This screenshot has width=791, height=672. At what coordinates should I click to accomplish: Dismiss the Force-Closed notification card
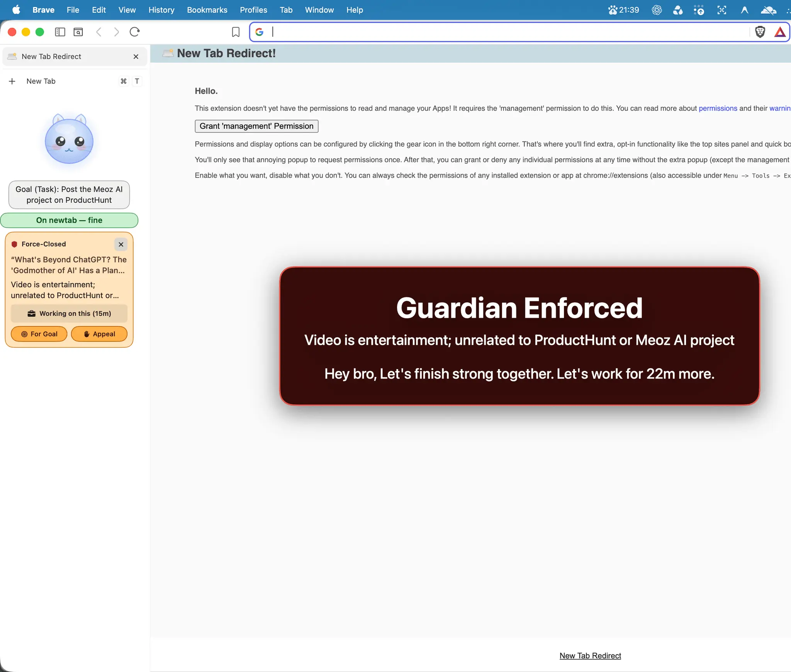tap(121, 244)
